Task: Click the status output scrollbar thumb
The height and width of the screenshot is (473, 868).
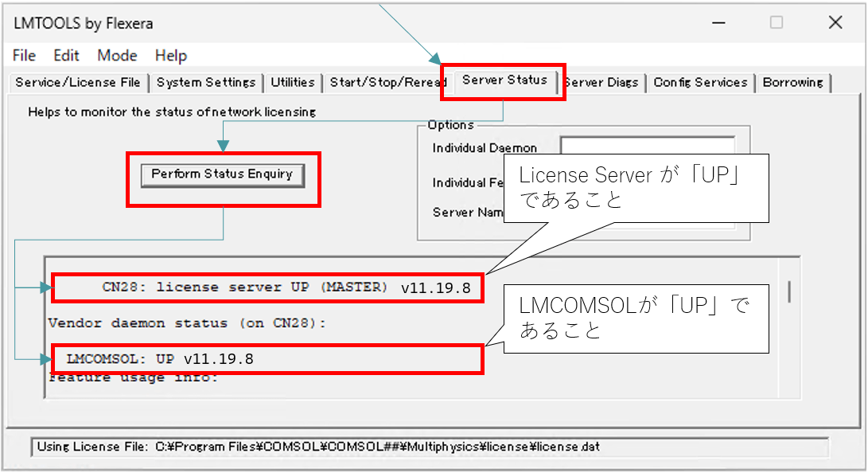Action: (x=789, y=291)
